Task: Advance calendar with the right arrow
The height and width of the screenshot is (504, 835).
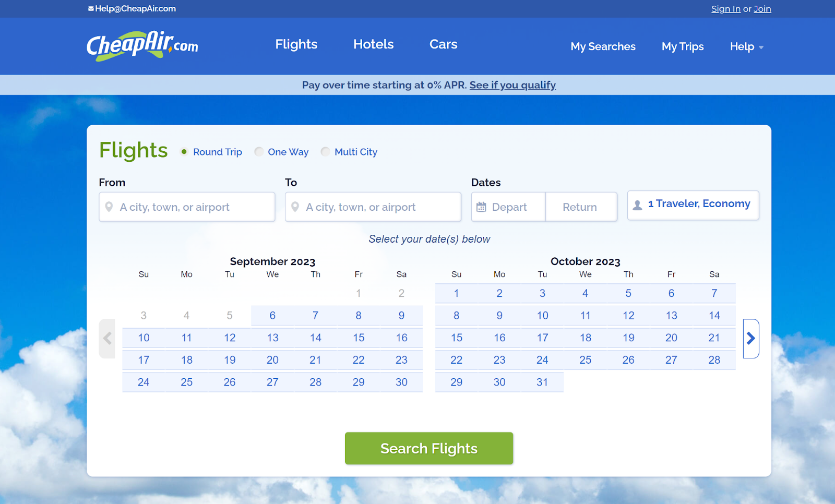Action: (x=751, y=338)
